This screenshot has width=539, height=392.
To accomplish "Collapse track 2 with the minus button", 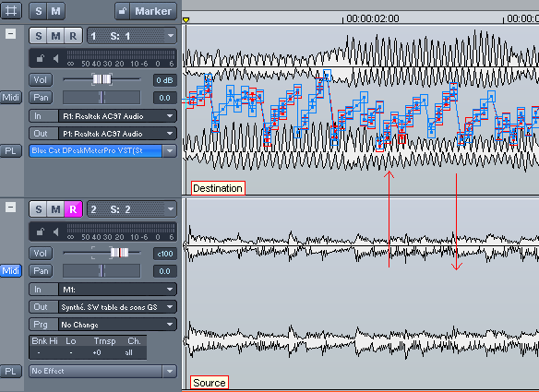I will pos(11,208).
